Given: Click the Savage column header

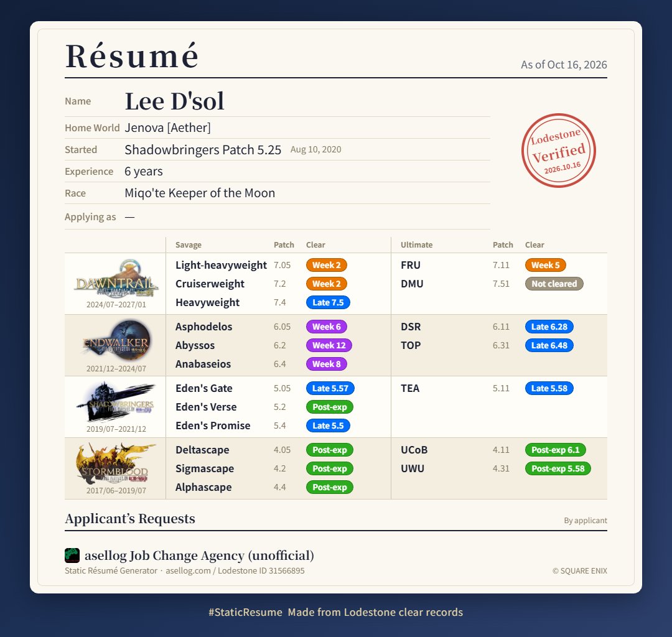Looking at the screenshot, I should point(188,245).
